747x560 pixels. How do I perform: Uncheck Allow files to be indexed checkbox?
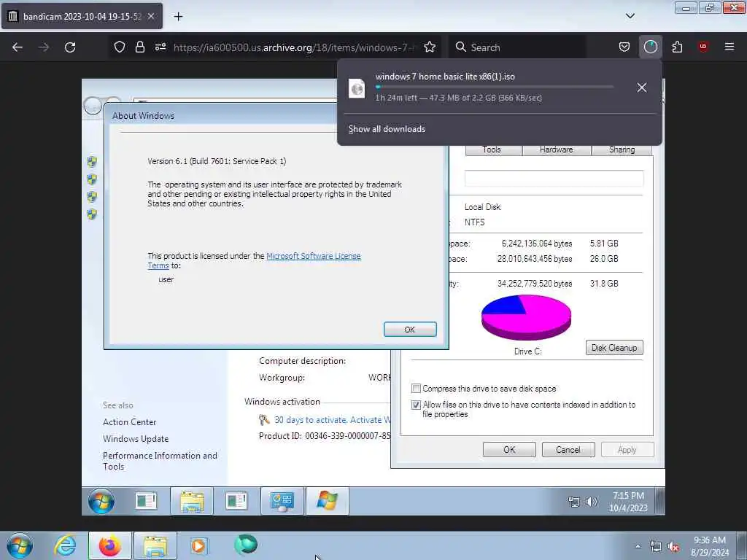pos(416,405)
